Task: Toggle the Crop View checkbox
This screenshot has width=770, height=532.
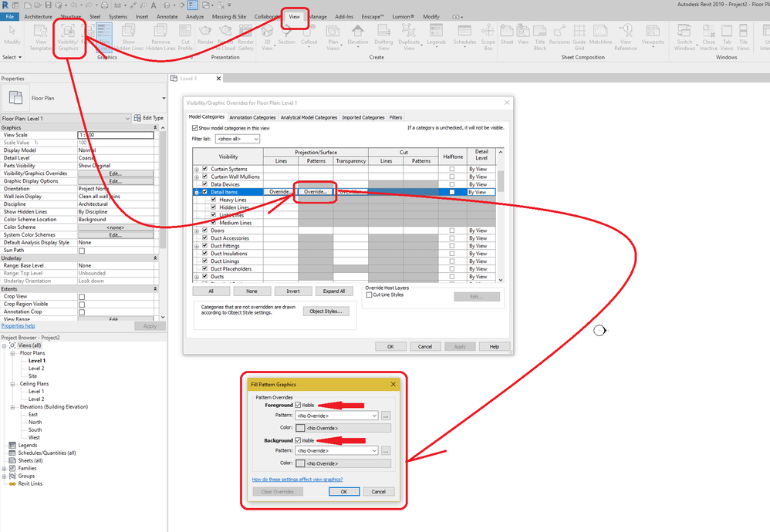Action: 82,297
